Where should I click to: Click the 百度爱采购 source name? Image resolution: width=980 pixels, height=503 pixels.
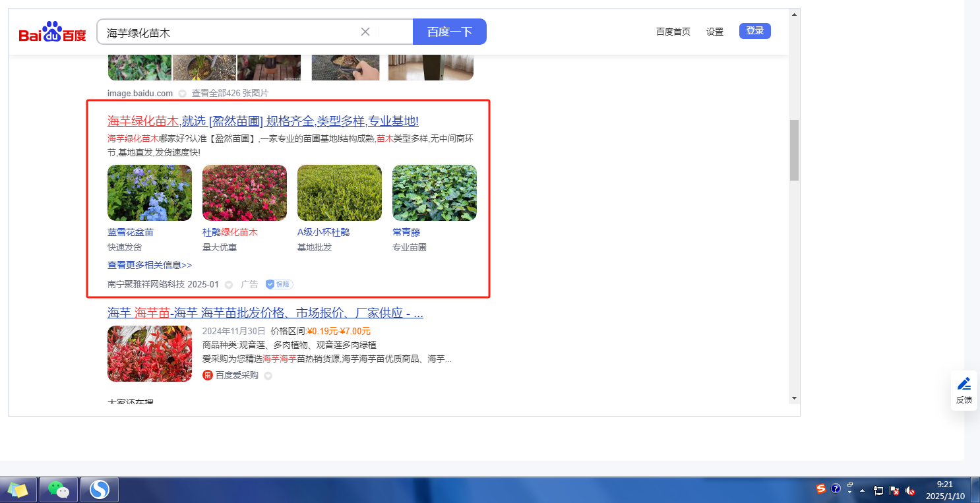tap(237, 376)
